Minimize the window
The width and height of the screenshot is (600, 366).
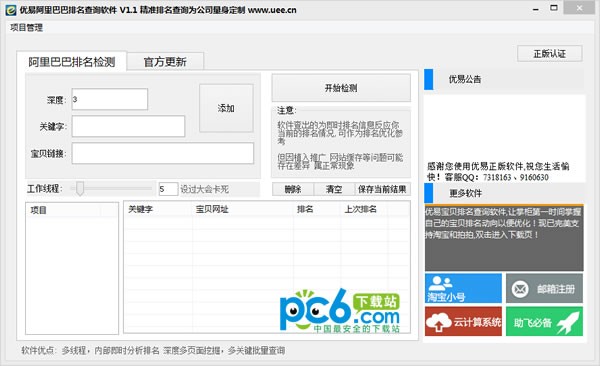(536, 9)
